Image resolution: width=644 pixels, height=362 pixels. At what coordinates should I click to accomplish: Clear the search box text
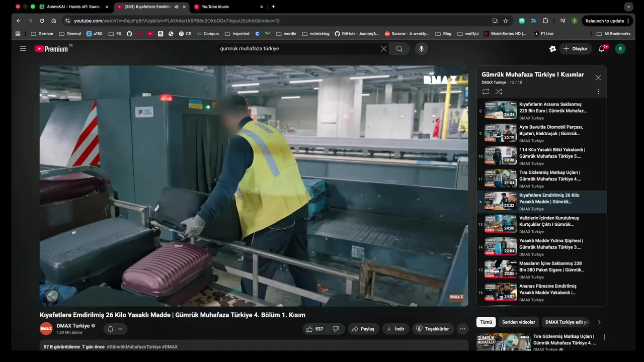pos(383,49)
